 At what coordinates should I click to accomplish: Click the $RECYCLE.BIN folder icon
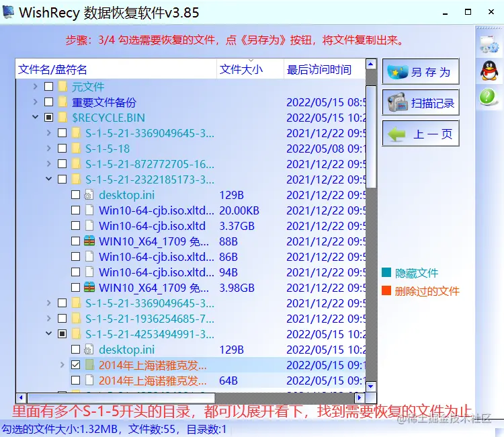(x=62, y=118)
